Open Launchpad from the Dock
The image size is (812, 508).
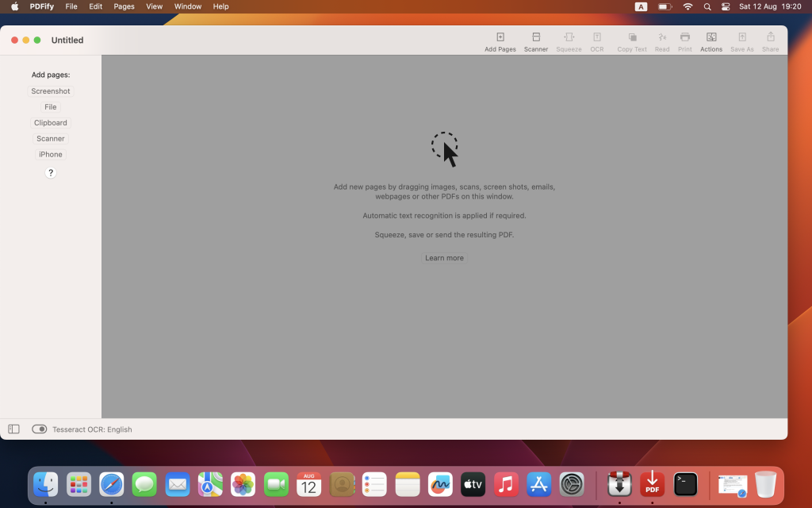(x=79, y=484)
